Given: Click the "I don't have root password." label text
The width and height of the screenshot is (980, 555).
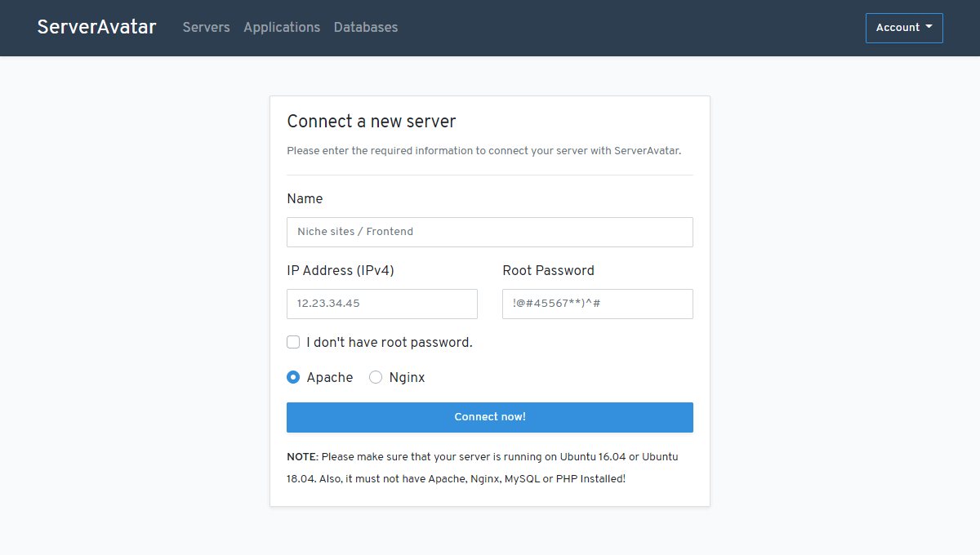Looking at the screenshot, I should [390, 343].
